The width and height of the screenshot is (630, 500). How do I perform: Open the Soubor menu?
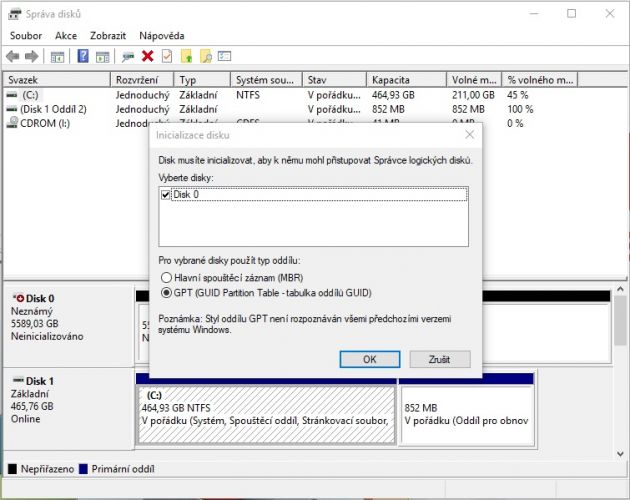click(26, 36)
